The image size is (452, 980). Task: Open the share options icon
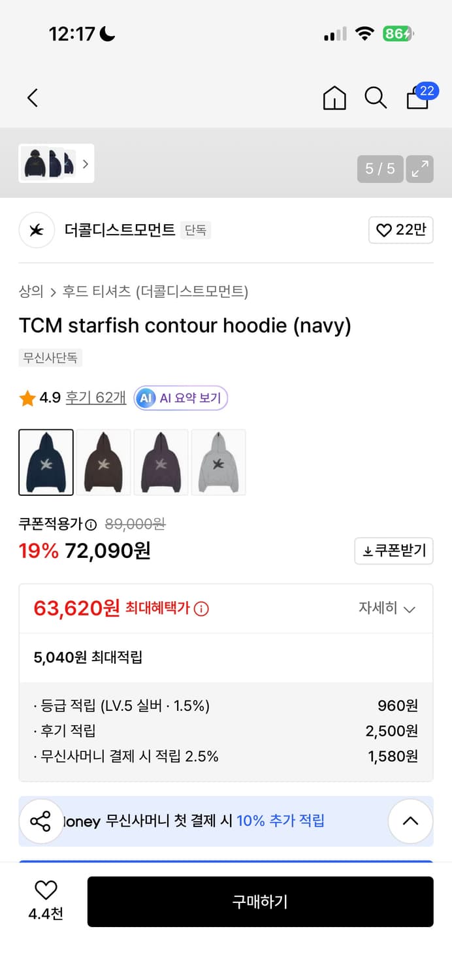[41, 821]
